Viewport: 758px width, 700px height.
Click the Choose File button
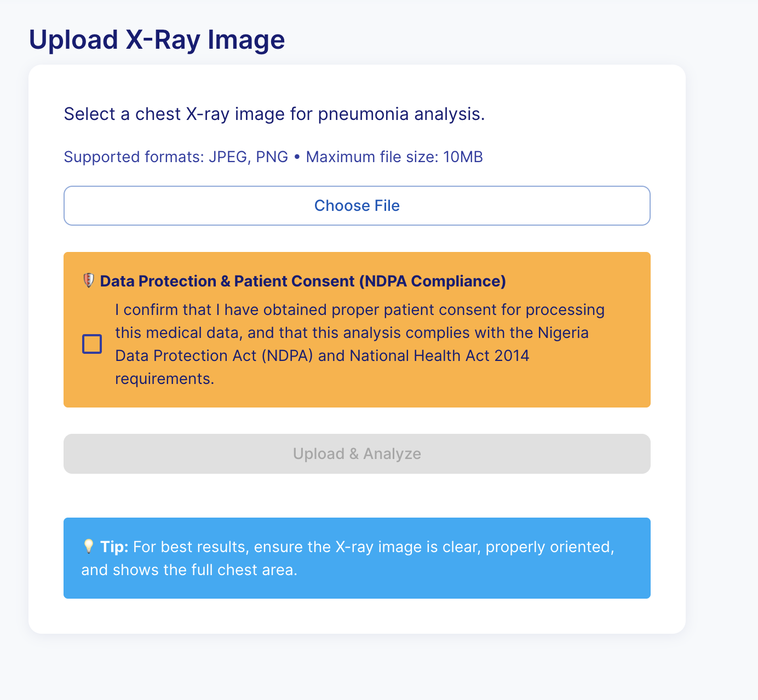pyautogui.click(x=357, y=206)
